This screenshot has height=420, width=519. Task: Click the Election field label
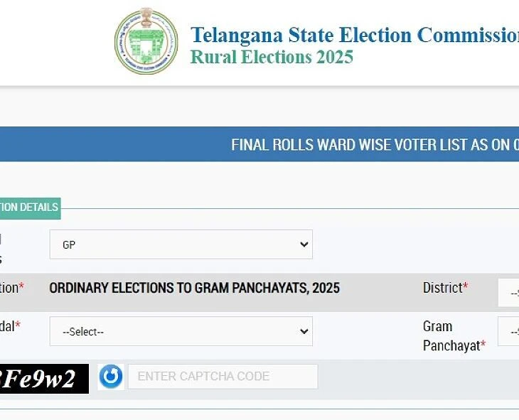11,288
